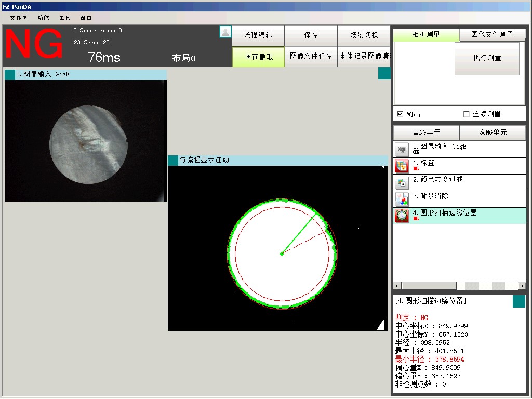Jump to 首NG单元

coord(426,132)
